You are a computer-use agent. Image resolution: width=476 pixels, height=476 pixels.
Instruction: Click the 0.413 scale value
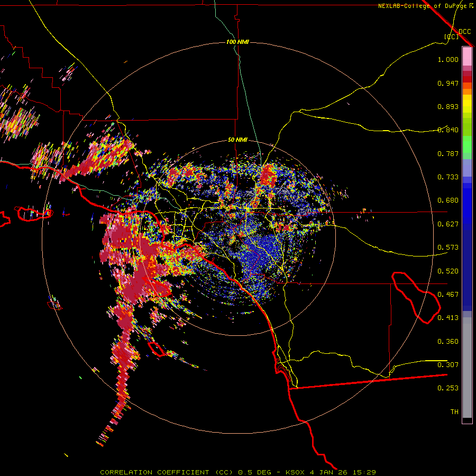pyautogui.click(x=448, y=318)
